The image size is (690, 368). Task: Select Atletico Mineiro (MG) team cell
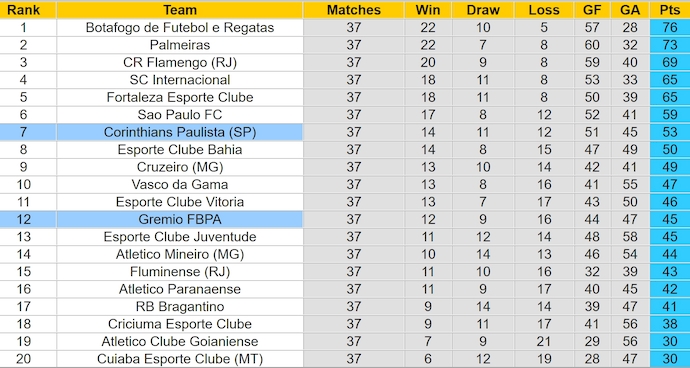click(x=180, y=254)
